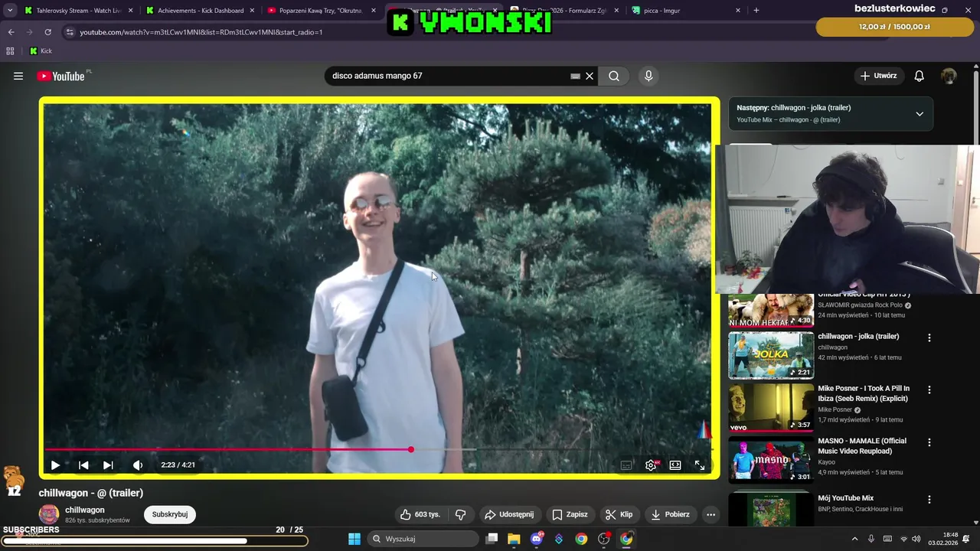Subscribe with the Subskrybuj button
The height and width of the screenshot is (551, 980).
(170, 514)
